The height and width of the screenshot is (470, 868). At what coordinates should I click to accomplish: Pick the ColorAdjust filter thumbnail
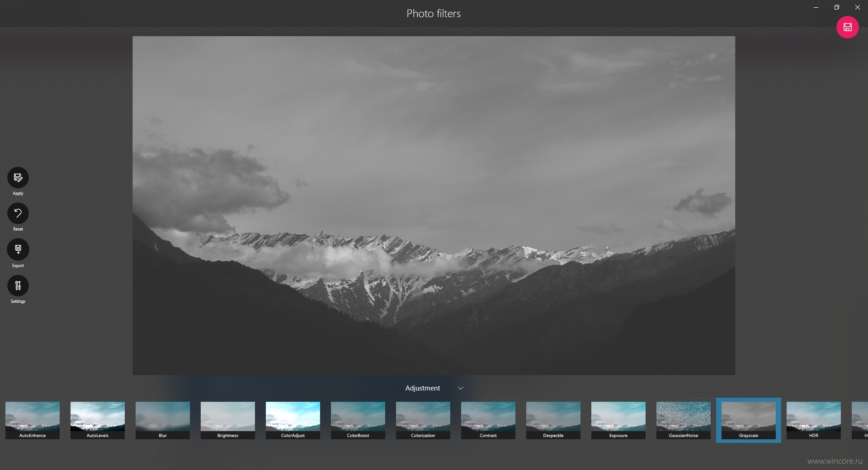tap(293, 420)
